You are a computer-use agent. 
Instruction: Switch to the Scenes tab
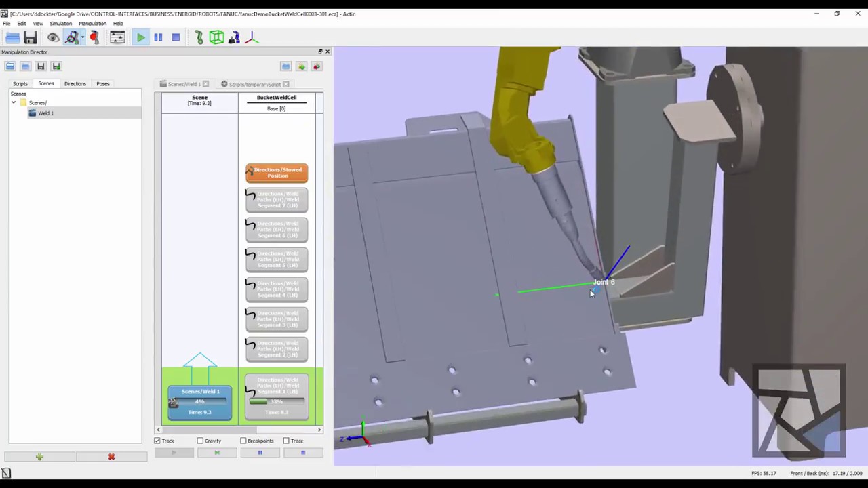pos(45,83)
